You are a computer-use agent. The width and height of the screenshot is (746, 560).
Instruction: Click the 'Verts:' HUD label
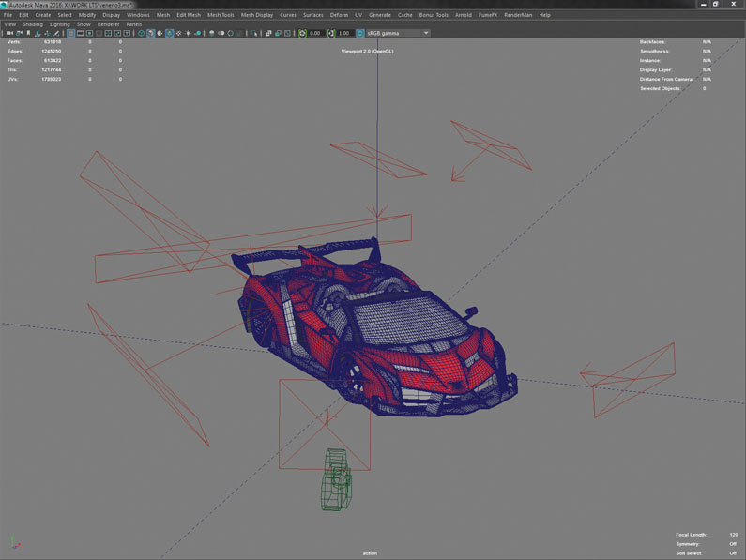click(x=14, y=42)
